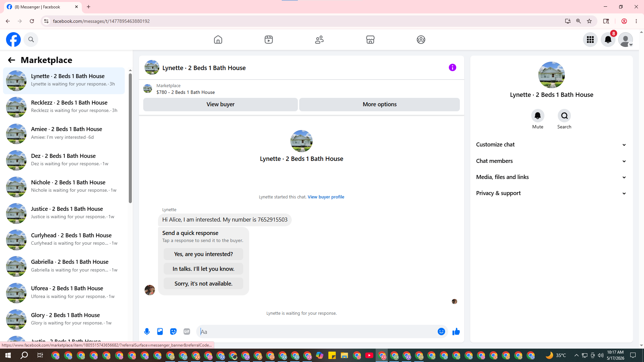The height and width of the screenshot is (362, 644).
Task: Reload the page in browser
Action: 32,21
